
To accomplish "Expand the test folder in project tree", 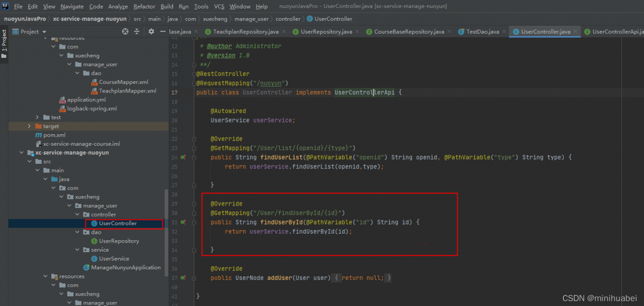I will click(x=38, y=118).
